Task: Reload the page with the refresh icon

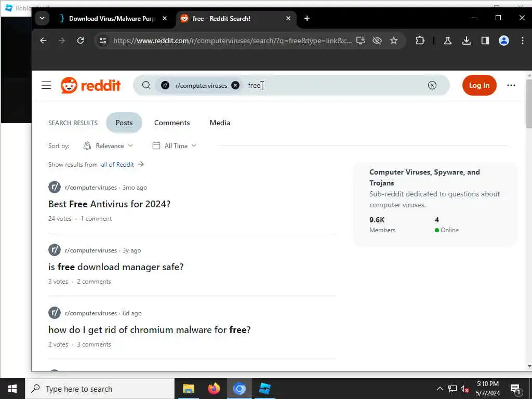Action: [x=81, y=41]
